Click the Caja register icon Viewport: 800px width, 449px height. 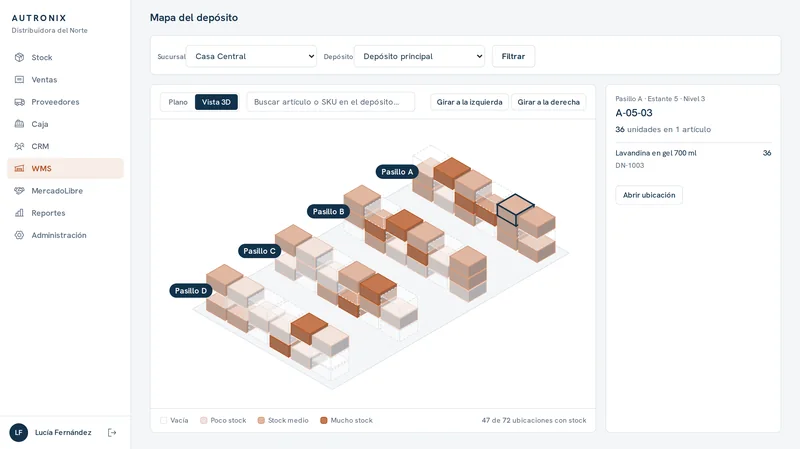tap(19, 124)
